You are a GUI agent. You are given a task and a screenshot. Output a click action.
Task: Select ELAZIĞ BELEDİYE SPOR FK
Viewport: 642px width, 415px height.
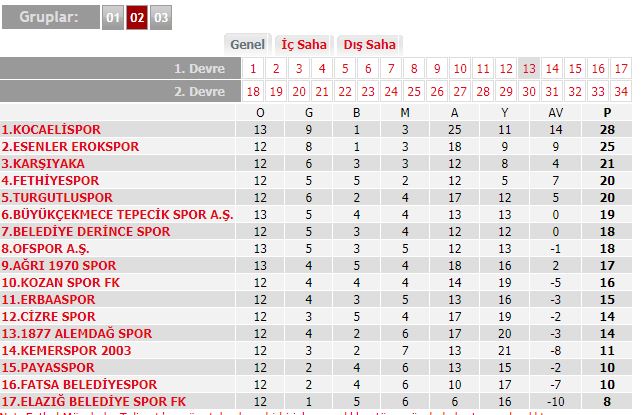[x=94, y=401]
